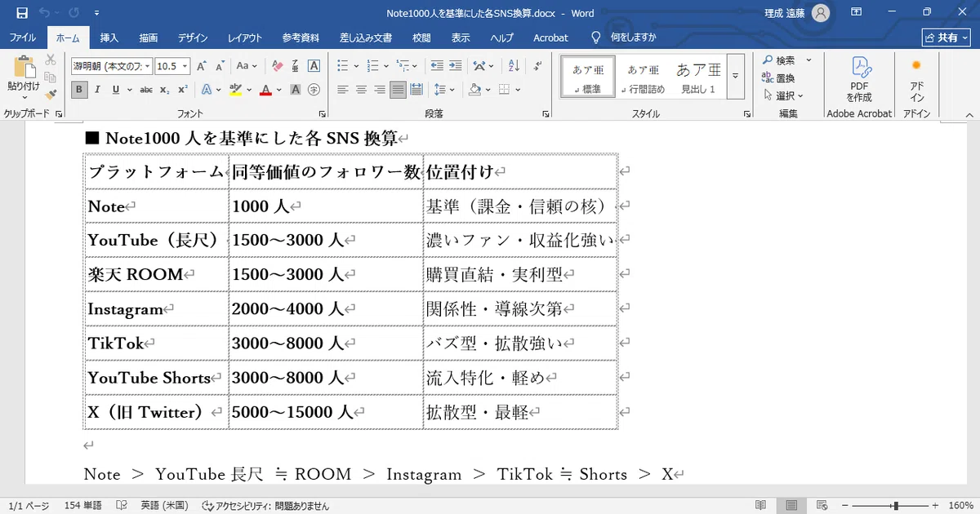Apply superscript formatting
980x514 pixels.
coord(183,90)
